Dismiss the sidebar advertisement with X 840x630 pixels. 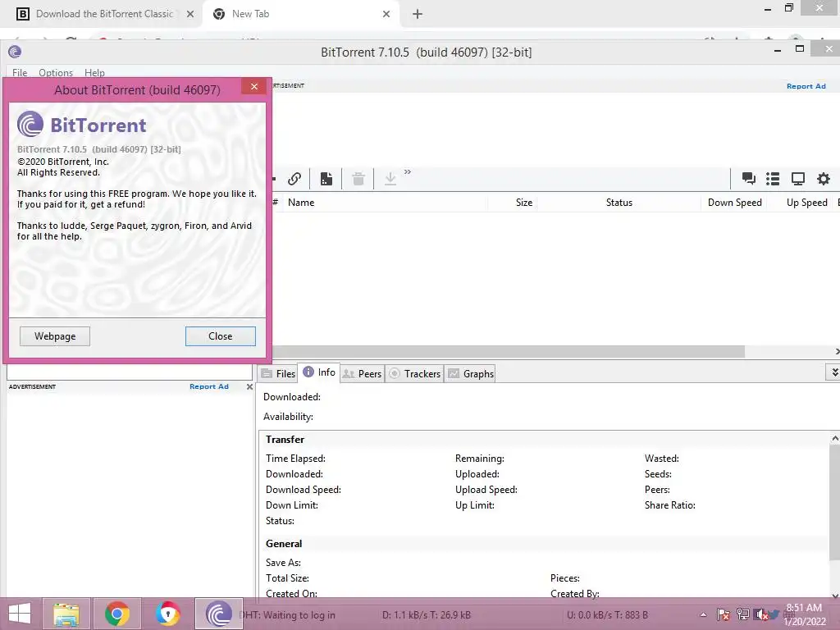click(249, 386)
